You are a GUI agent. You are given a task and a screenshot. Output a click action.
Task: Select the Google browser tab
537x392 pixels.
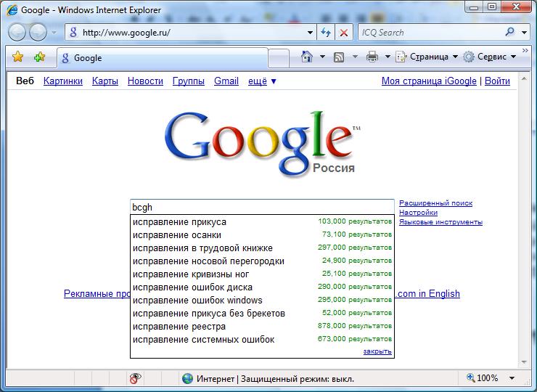(163, 58)
